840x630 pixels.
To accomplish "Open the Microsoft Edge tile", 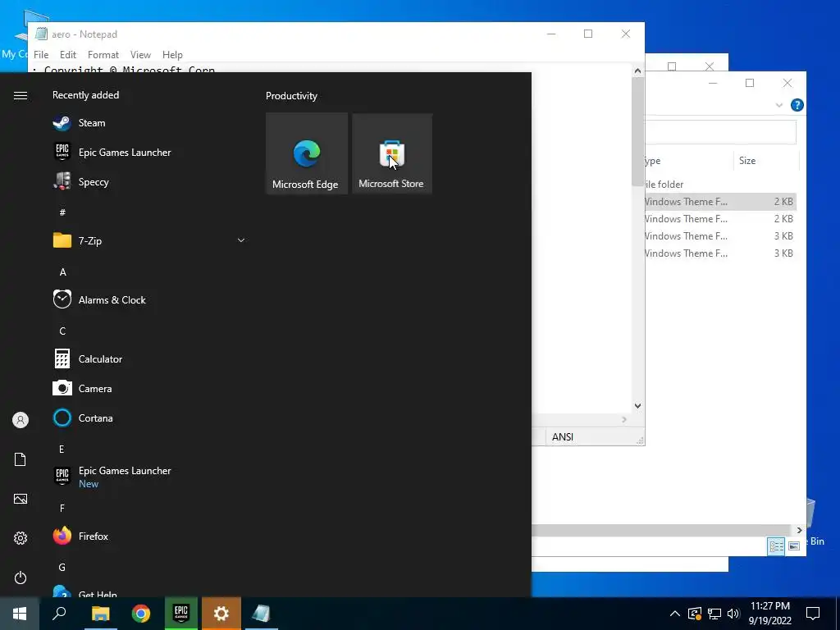I will (307, 153).
